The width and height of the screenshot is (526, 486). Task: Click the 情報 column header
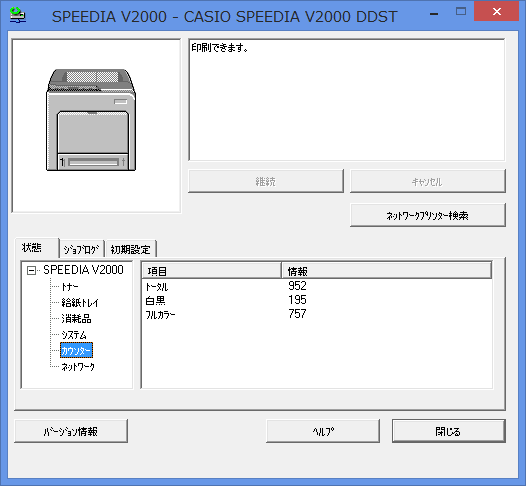click(x=386, y=271)
